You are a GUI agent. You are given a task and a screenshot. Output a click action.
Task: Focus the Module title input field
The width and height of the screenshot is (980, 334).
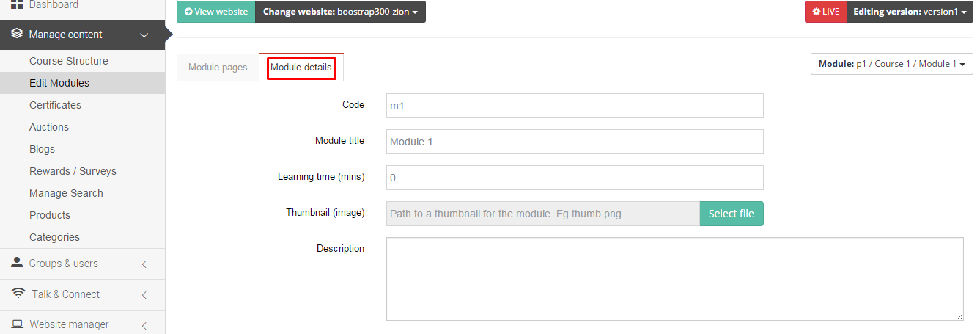coord(575,142)
